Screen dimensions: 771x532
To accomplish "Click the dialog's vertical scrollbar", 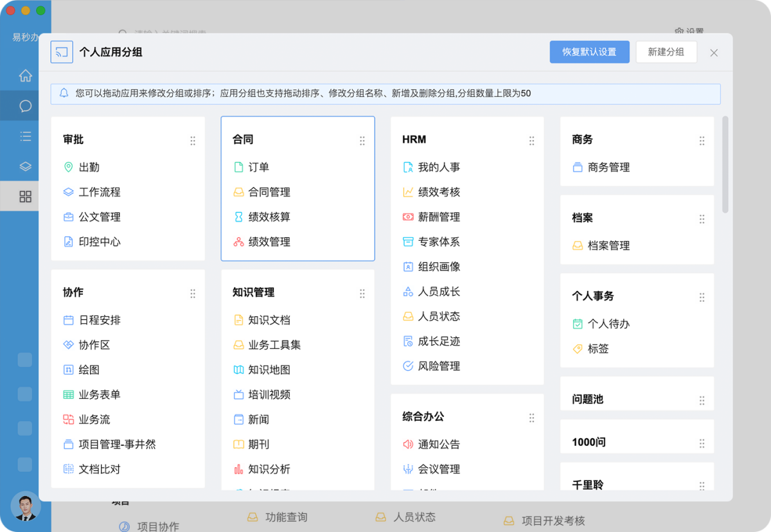I will coord(725,164).
